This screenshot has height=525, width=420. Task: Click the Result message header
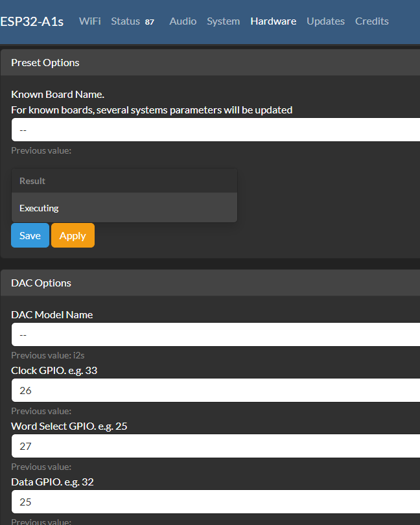[x=124, y=181]
